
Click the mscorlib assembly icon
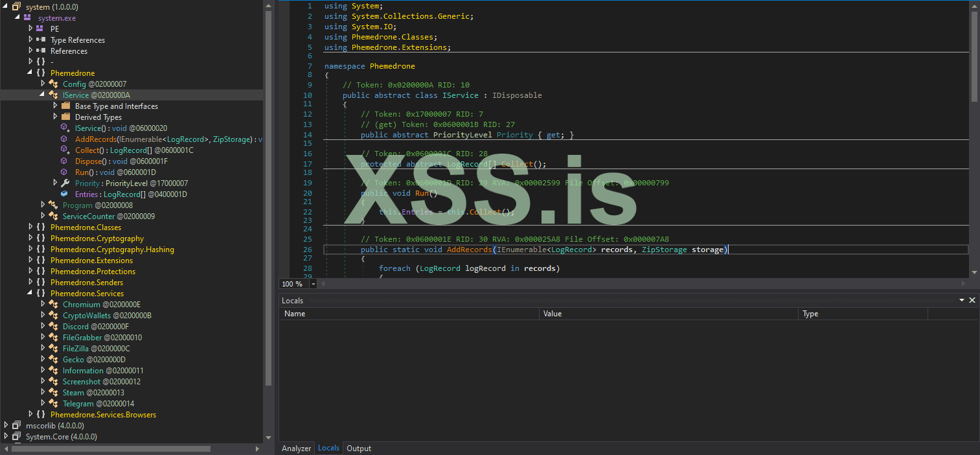(17, 426)
